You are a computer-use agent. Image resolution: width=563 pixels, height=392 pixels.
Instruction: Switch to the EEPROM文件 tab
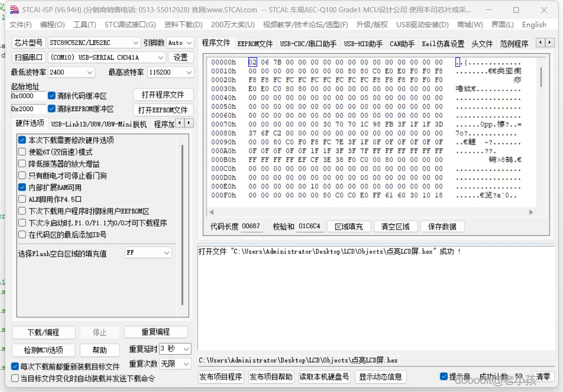point(255,44)
